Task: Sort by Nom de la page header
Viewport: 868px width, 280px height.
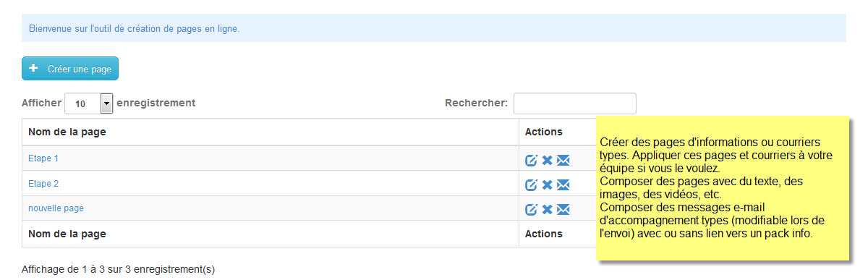Action: [x=271, y=132]
